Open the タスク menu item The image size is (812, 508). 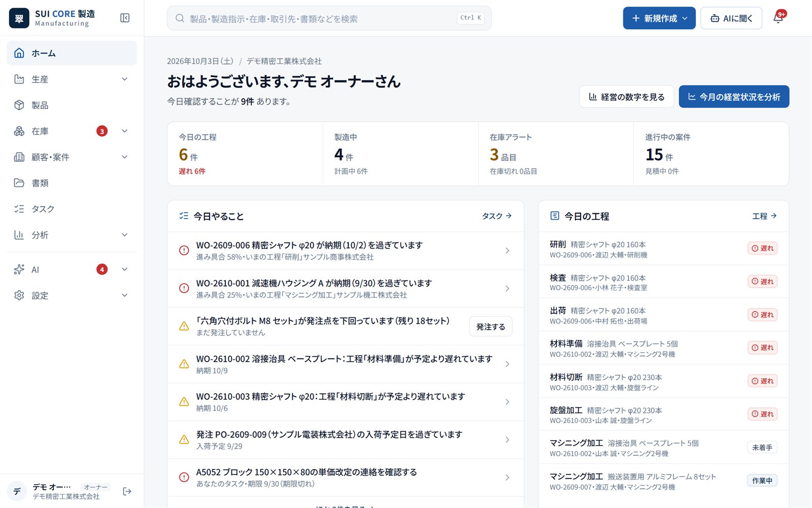[x=72, y=209]
